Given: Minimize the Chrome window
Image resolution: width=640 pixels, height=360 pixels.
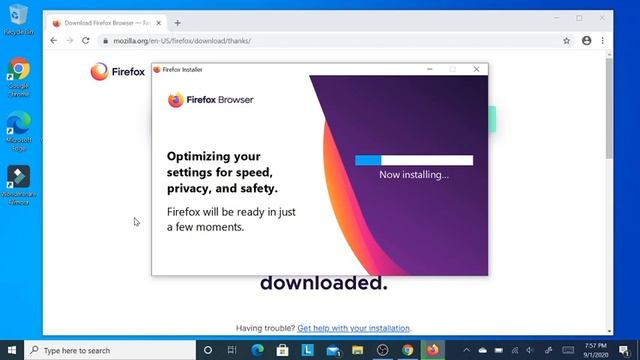Looking at the screenshot, I should click(556, 18).
